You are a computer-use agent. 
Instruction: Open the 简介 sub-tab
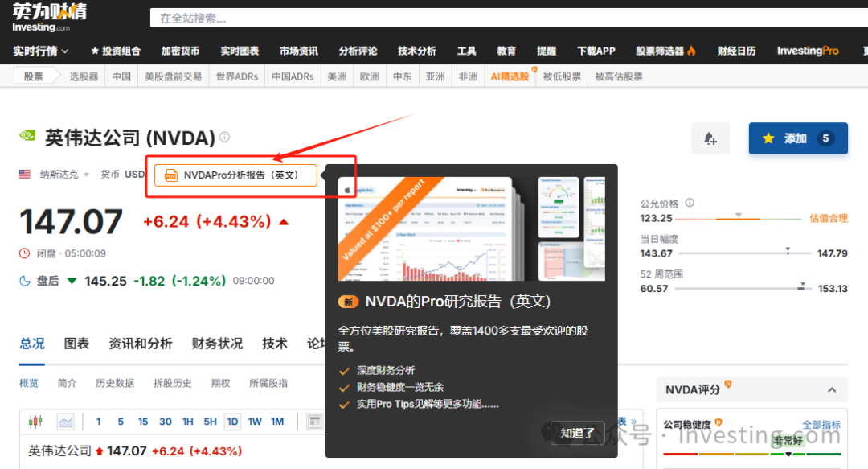tap(67, 383)
